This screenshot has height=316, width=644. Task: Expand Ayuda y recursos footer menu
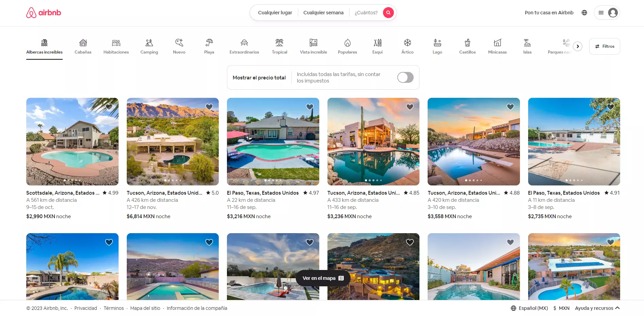pyautogui.click(x=597, y=308)
